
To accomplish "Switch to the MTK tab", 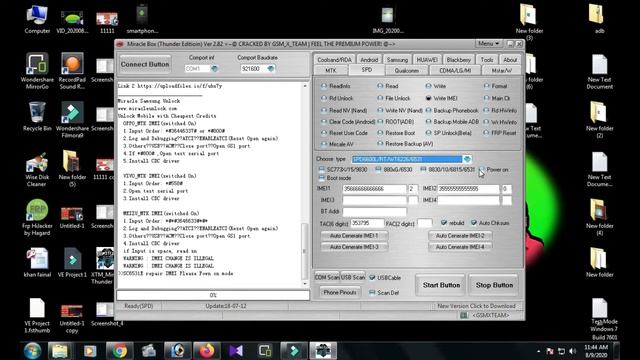I will click(x=331, y=70).
